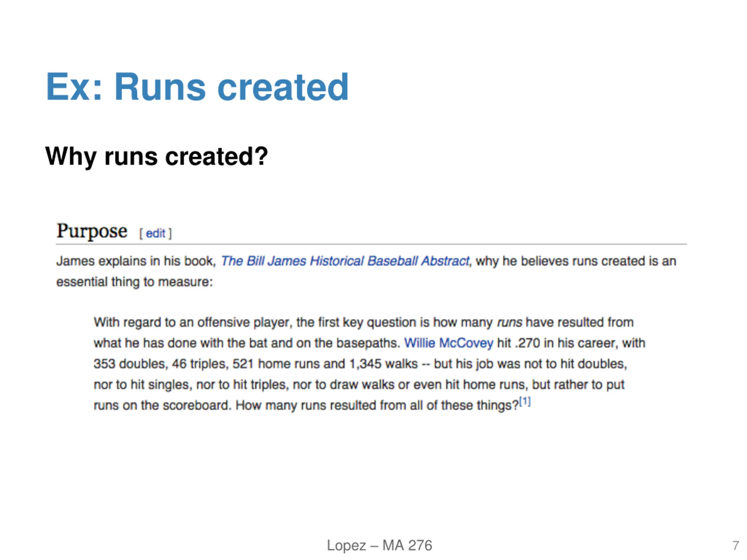Open the 'Willie McCovey' link
747x560 pixels.
click(x=448, y=343)
